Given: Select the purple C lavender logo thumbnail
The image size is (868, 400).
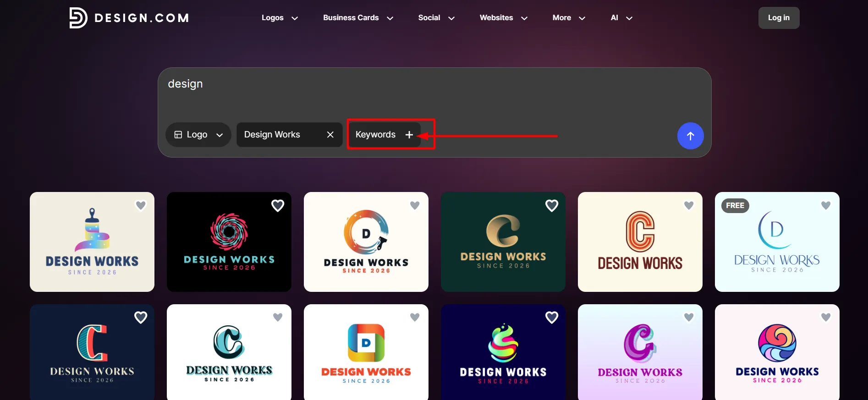Looking at the screenshot, I should (640, 352).
